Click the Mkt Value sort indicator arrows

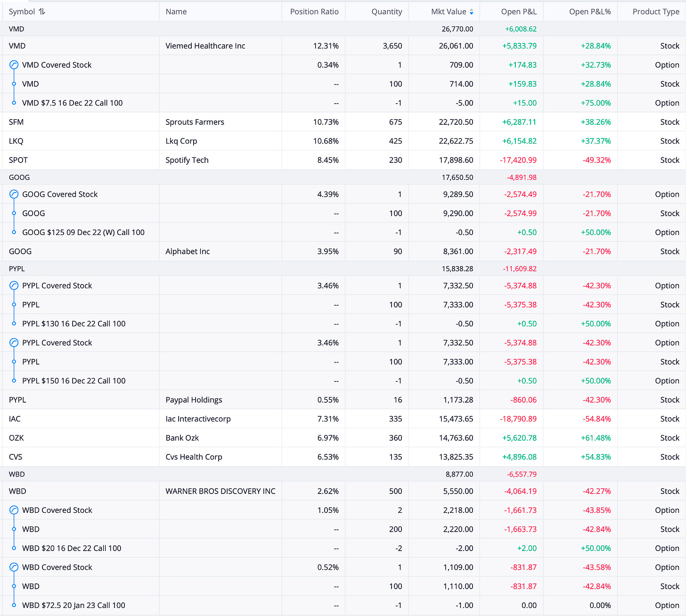tap(471, 12)
